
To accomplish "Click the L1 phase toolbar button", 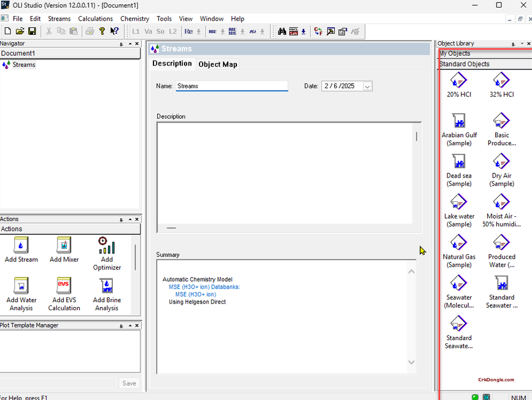I will coord(136,31).
